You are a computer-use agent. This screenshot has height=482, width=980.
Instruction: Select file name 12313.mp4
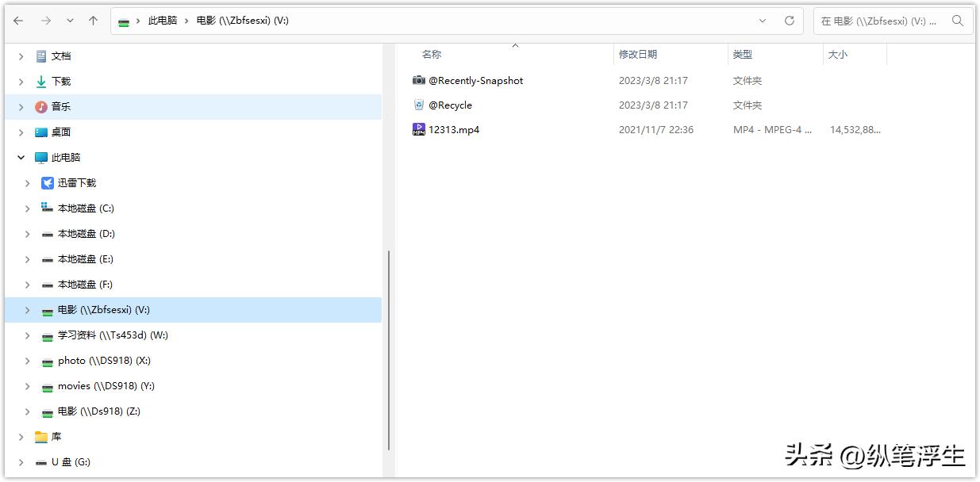coord(454,129)
